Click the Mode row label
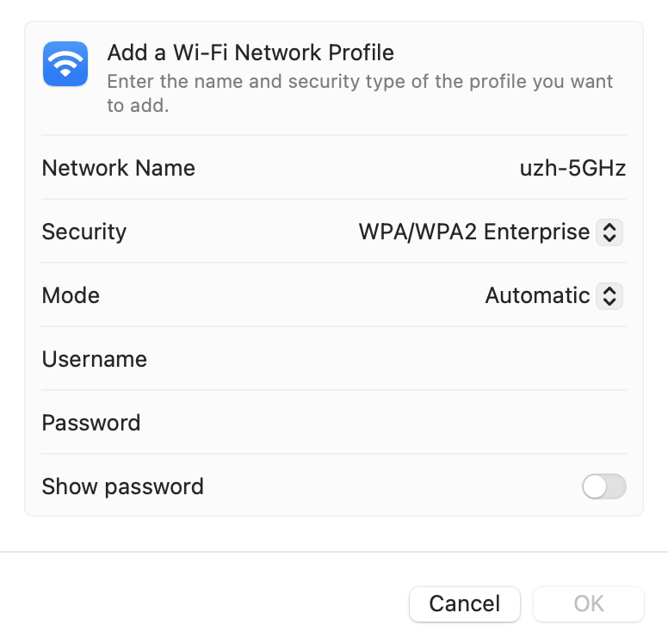668x644 pixels. point(71,295)
